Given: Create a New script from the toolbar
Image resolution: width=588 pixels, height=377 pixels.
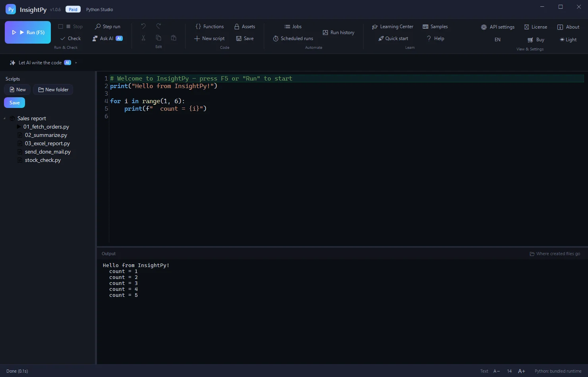Looking at the screenshot, I should click(x=209, y=38).
